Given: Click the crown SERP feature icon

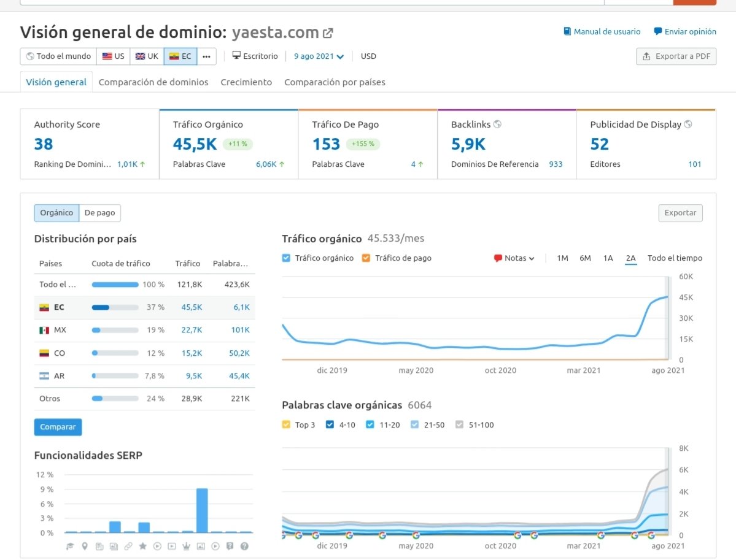Looking at the screenshot, I should click(x=187, y=546).
